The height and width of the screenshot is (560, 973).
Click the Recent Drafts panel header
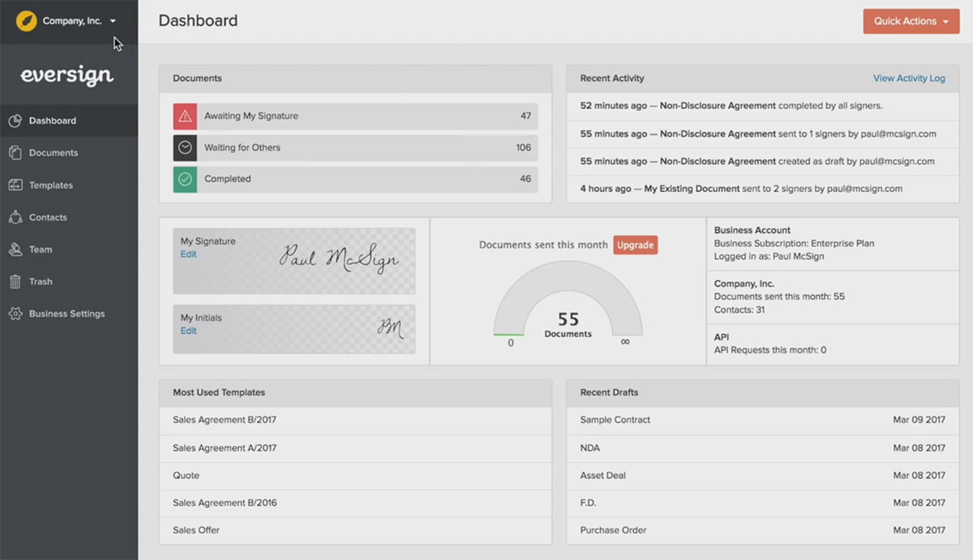(762, 393)
